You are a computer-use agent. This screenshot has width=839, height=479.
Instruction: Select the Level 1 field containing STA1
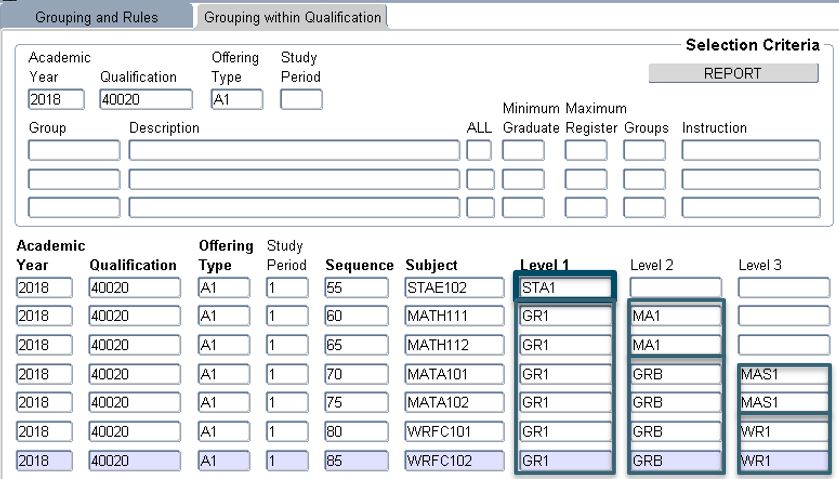point(564,288)
